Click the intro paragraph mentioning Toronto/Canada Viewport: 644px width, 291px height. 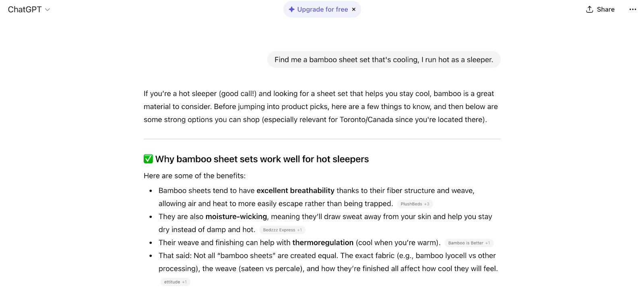point(321,107)
